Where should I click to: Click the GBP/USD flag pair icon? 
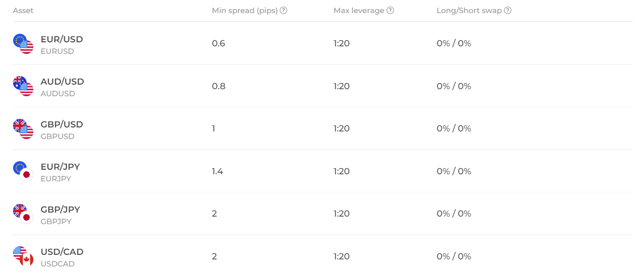pyautogui.click(x=23, y=129)
